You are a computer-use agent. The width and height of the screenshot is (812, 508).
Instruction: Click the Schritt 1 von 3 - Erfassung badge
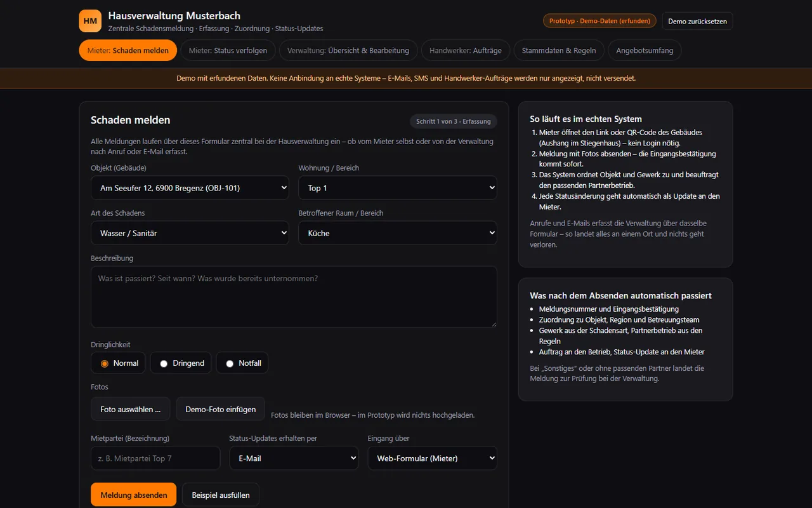454,121
